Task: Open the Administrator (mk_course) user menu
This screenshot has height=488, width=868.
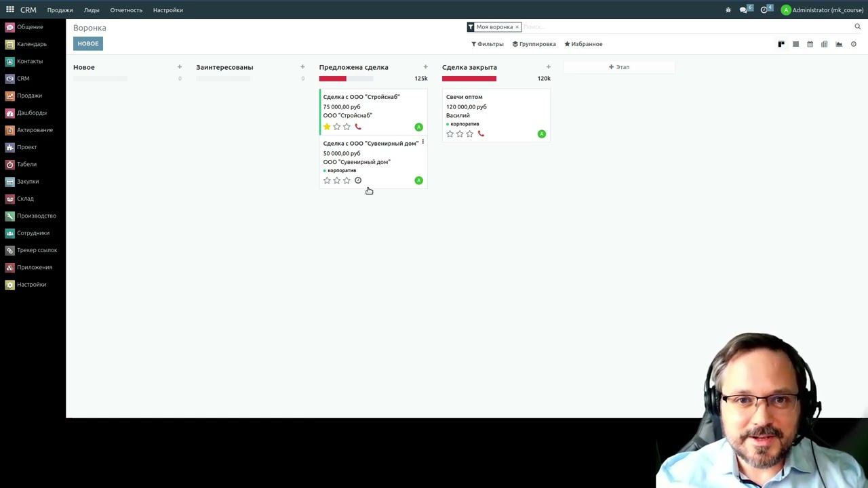Action: tap(822, 10)
